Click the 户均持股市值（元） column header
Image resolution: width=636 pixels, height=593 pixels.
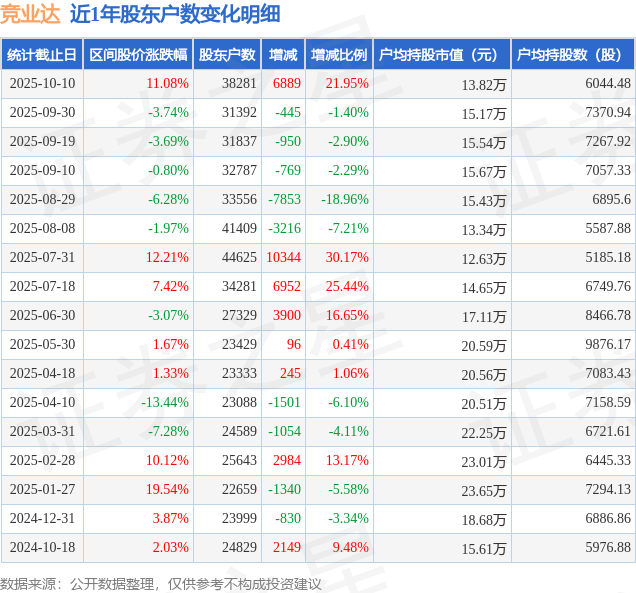[x=442, y=54]
